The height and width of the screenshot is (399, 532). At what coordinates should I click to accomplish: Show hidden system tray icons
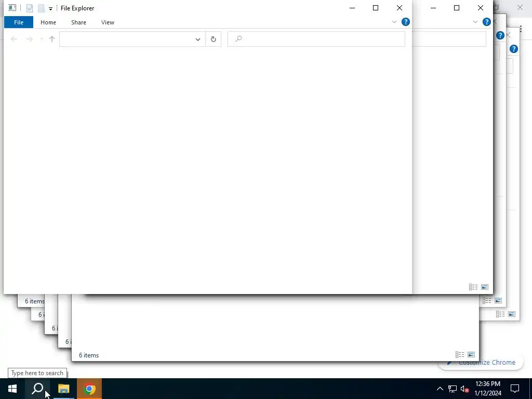coord(440,389)
